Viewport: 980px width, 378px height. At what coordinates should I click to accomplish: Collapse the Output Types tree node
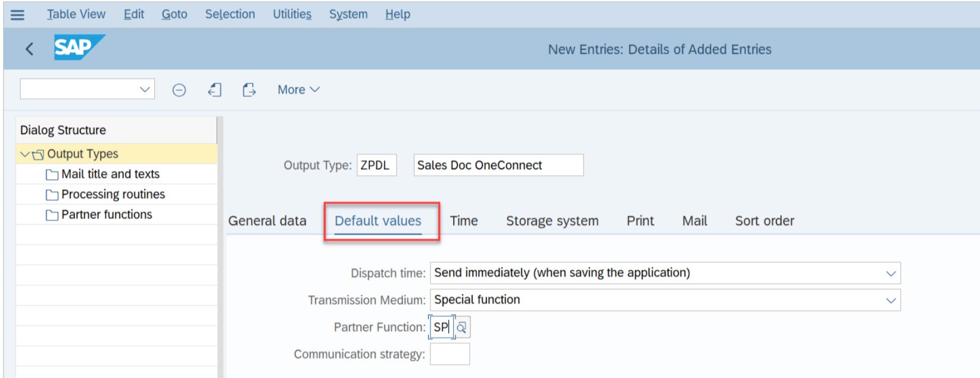pyautogui.click(x=24, y=154)
